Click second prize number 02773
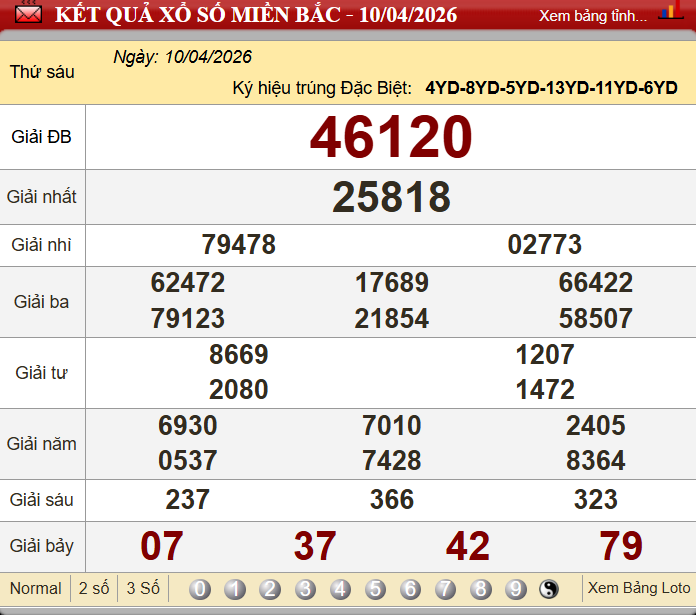Viewport: 696px width, 615px height. coord(545,244)
